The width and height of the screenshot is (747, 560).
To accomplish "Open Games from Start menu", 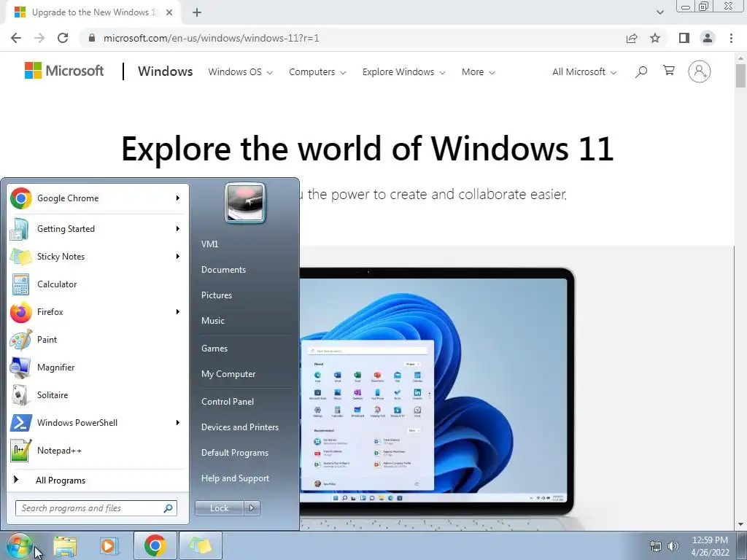I will pyautogui.click(x=214, y=348).
